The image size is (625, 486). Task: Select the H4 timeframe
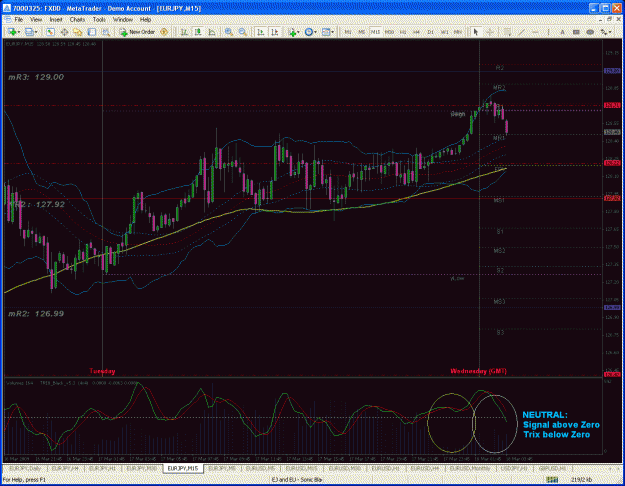point(417,32)
